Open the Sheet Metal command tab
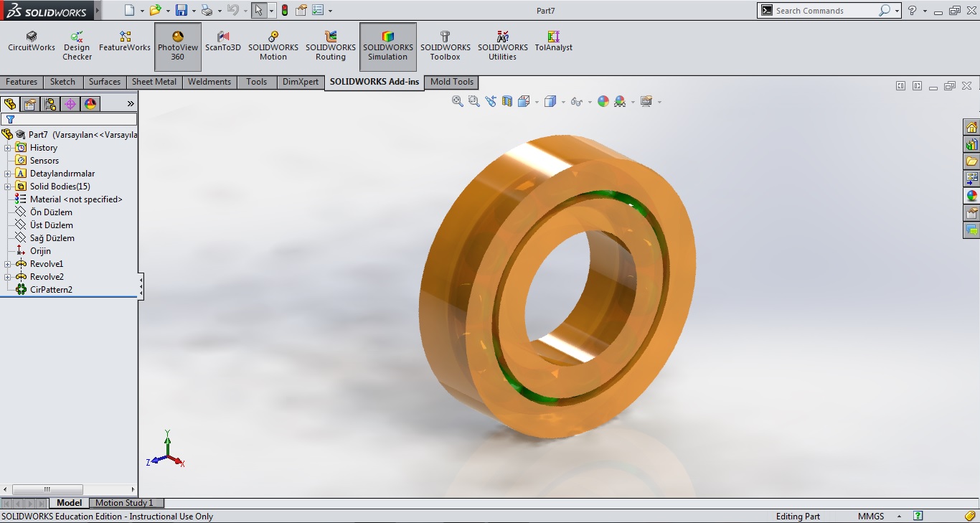 pyautogui.click(x=154, y=82)
